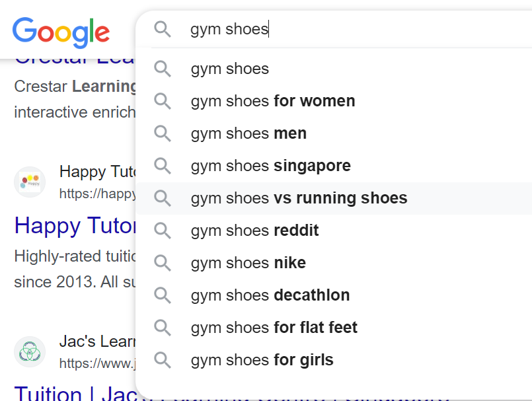The height and width of the screenshot is (401, 532).
Task: Select the "gym shoes for girls" suggestion
Action: coord(262,359)
